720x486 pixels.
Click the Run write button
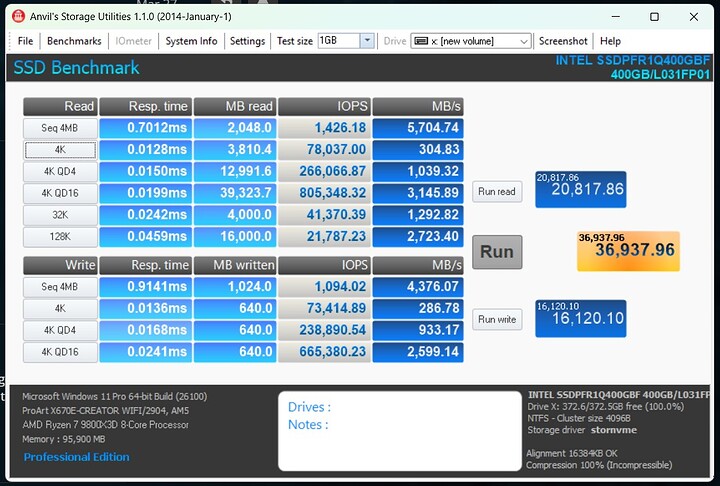[x=497, y=320]
